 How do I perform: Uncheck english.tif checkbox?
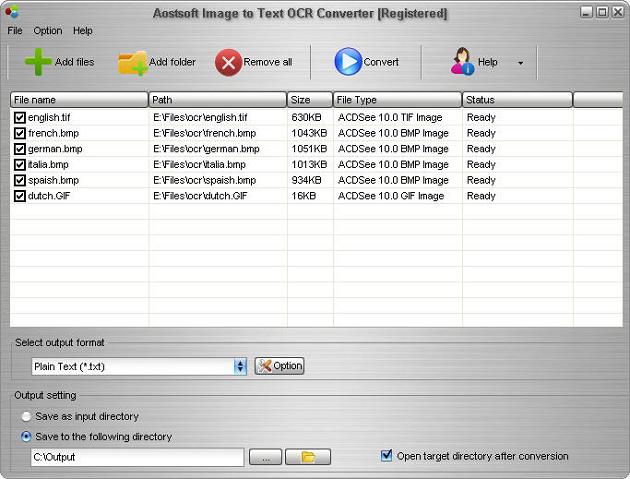click(20, 117)
